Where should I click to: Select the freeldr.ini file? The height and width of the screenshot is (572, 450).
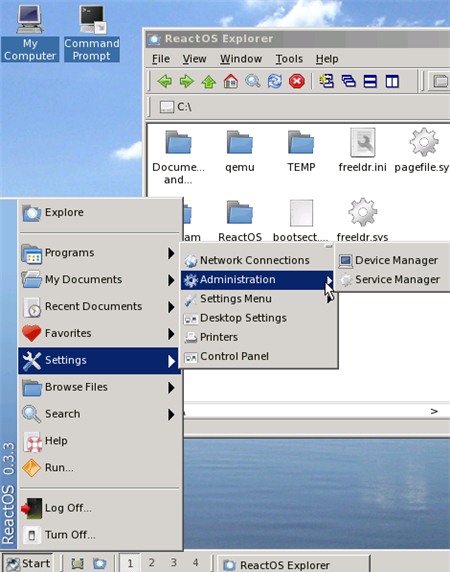tap(362, 150)
